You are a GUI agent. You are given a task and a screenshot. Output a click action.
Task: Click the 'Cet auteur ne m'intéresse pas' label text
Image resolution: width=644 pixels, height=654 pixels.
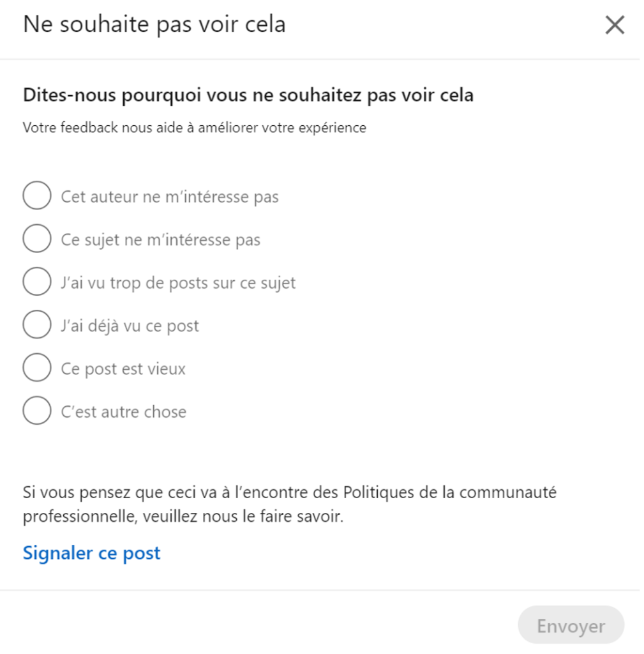click(x=170, y=197)
